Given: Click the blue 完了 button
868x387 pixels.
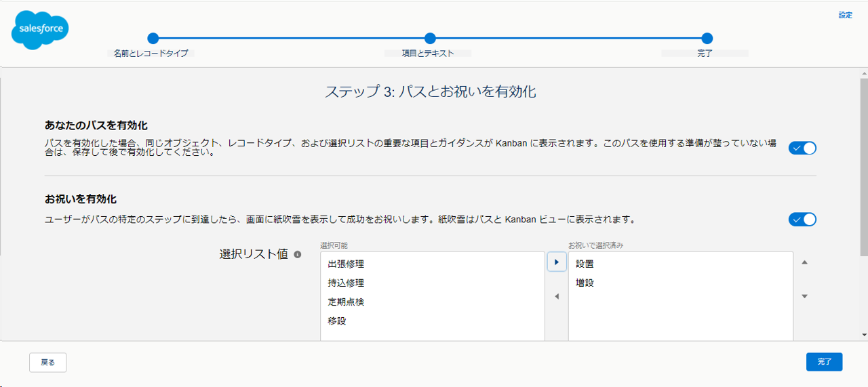Looking at the screenshot, I should pos(824,362).
